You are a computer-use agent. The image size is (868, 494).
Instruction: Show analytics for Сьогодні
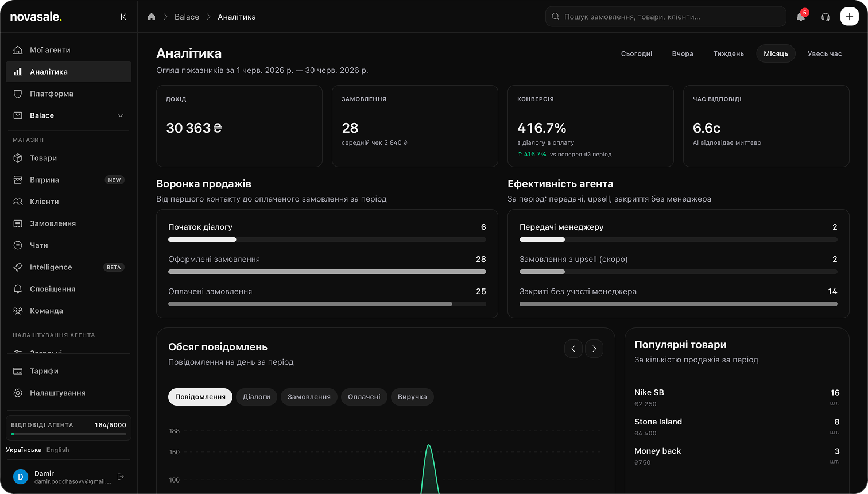tap(637, 53)
